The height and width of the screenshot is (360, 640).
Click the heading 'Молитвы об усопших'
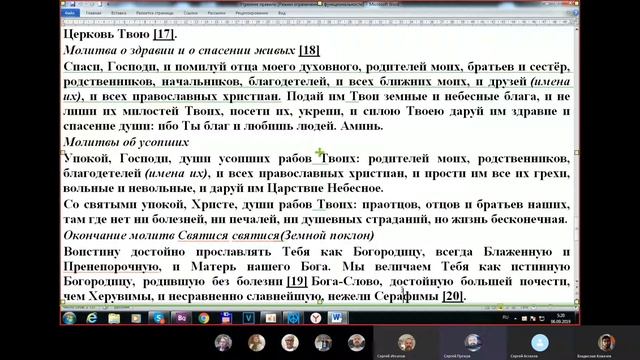(126, 142)
